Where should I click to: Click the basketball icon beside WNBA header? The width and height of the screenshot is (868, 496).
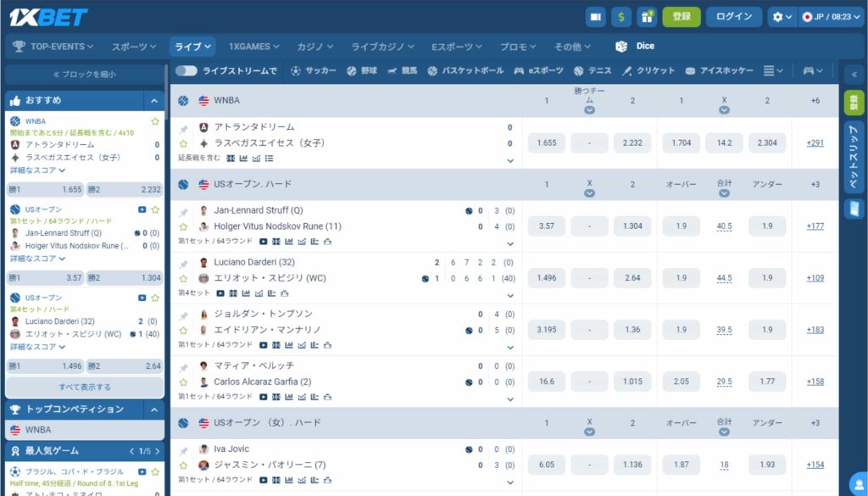pyautogui.click(x=183, y=101)
